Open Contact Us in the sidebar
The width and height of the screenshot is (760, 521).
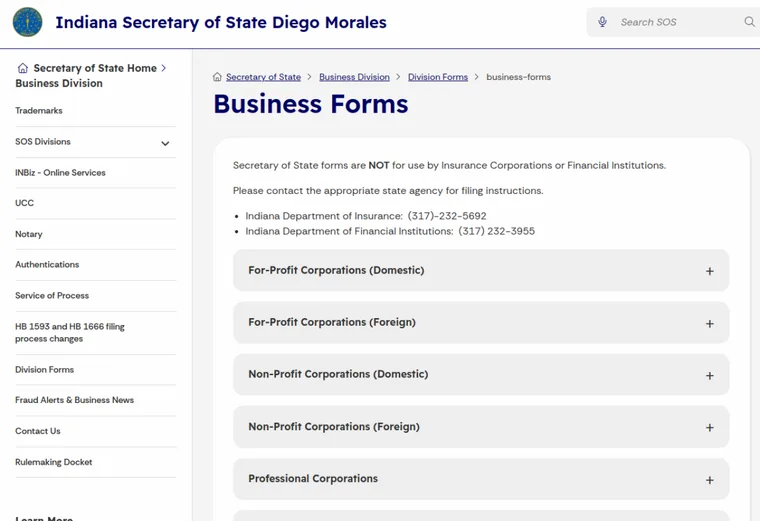click(x=38, y=431)
